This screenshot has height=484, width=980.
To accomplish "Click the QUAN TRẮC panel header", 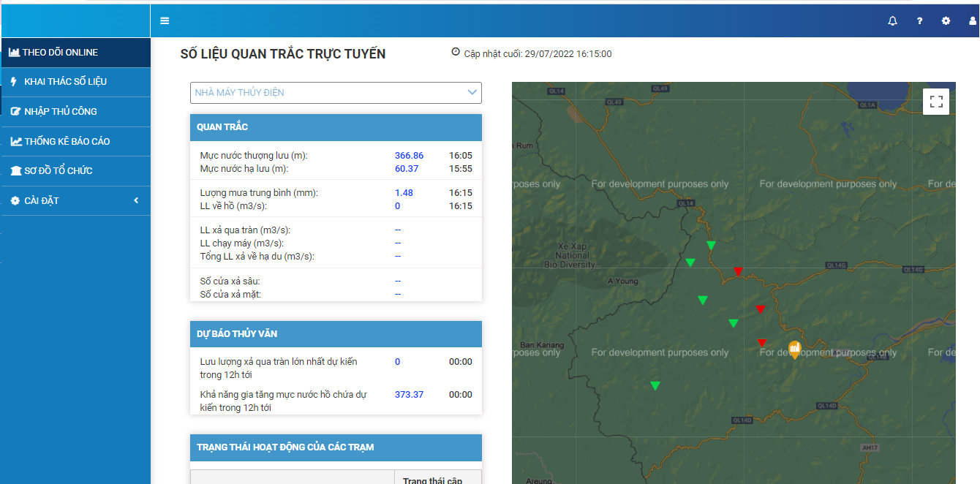I will tap(336, 127).
